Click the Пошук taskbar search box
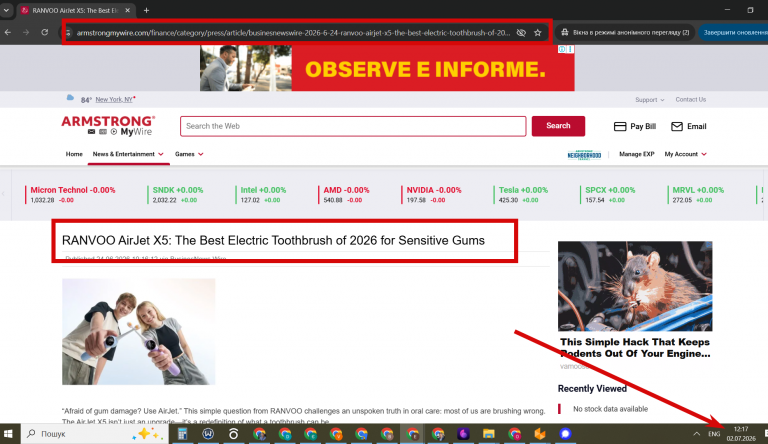This screenshot has height=444, width=768. (x=95, y=434)
